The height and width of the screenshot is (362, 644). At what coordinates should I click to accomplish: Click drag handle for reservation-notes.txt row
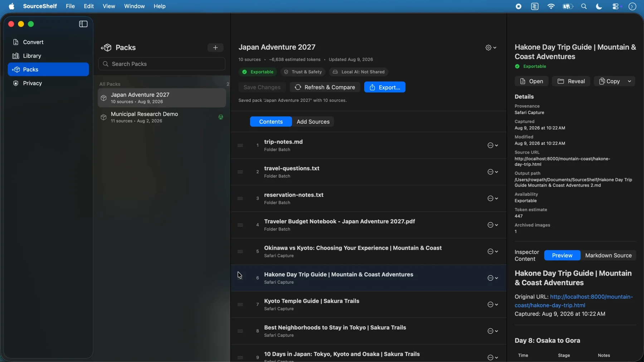click(x=240, y=198)
